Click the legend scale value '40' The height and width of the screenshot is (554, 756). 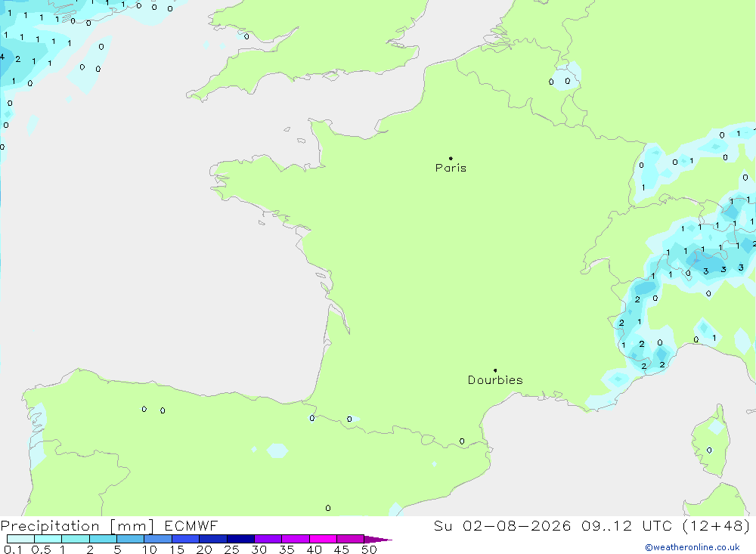(x=314, y=549)
